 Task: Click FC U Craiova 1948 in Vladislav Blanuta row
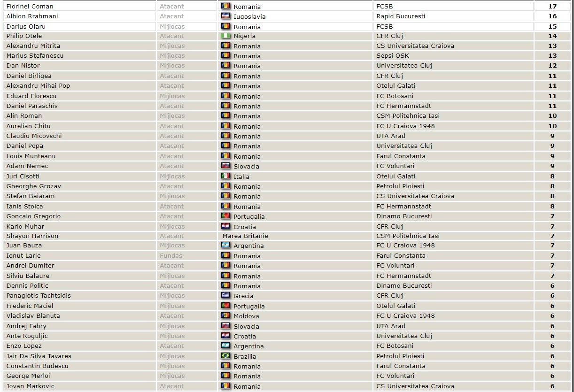coord(405,315)
